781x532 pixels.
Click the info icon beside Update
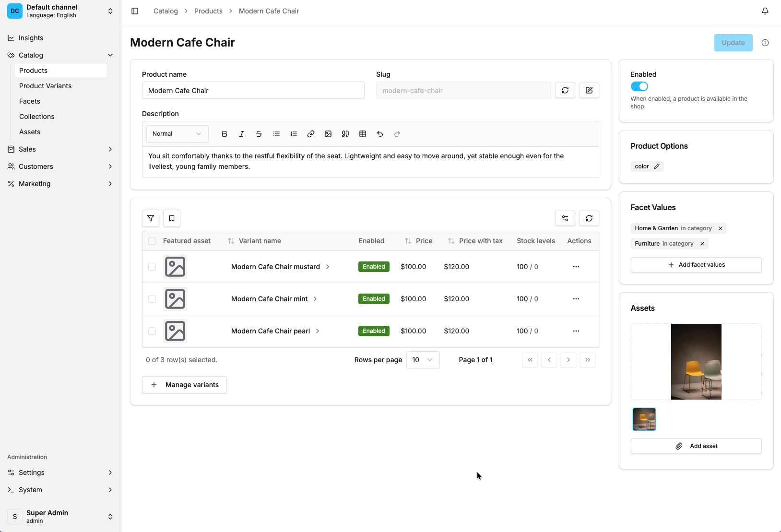point(765,43)
